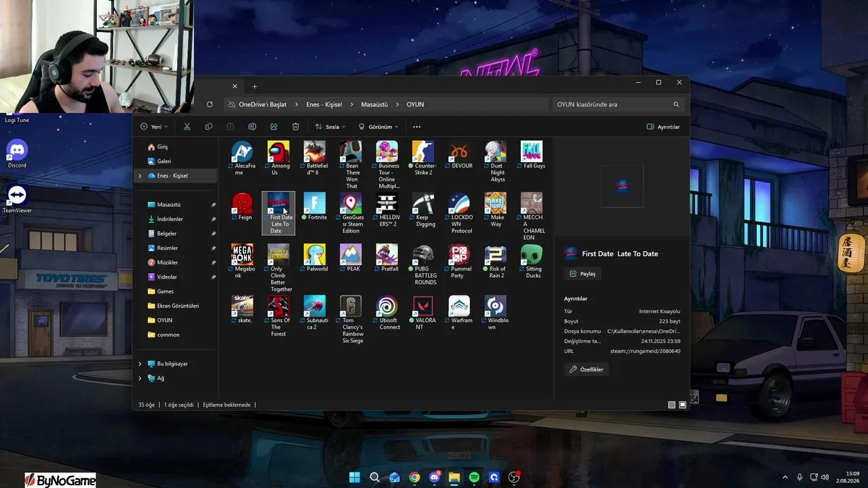Select the Subnautica 2 shortcut
This screenshot has height=488, width=868.
click(x=315, y=313)
